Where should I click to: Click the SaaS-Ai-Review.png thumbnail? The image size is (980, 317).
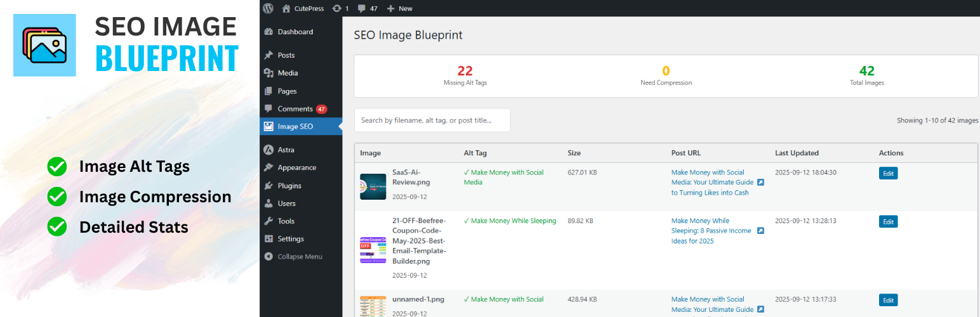pos(373,186)
